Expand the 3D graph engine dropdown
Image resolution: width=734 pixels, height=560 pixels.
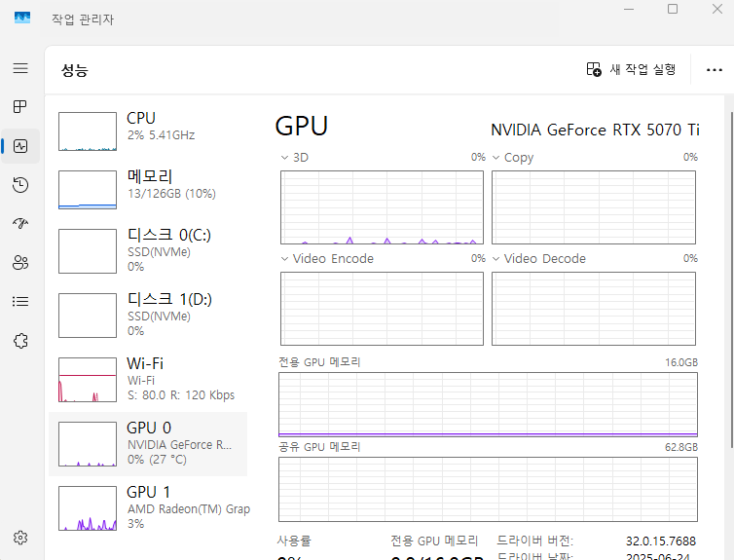pyautogui.click(x=285, y=158)
